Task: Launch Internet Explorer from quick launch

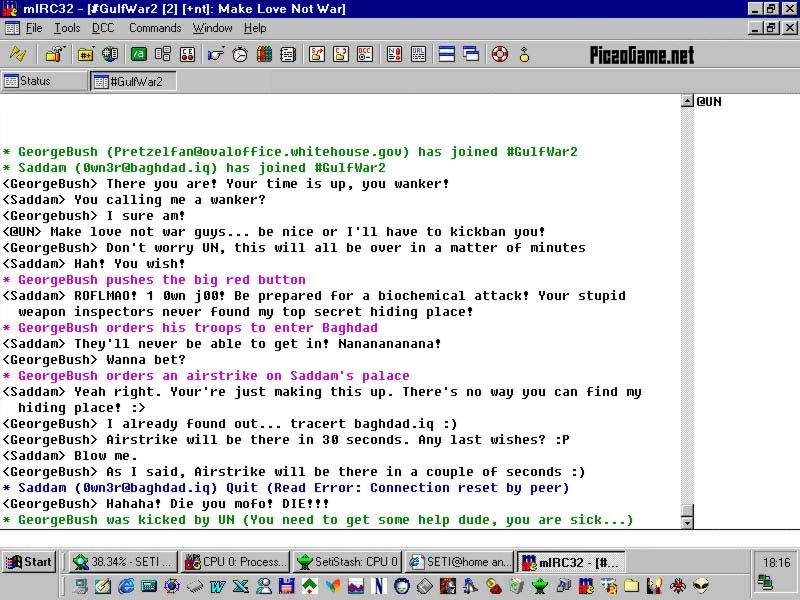Action: (x=126, y=585)
